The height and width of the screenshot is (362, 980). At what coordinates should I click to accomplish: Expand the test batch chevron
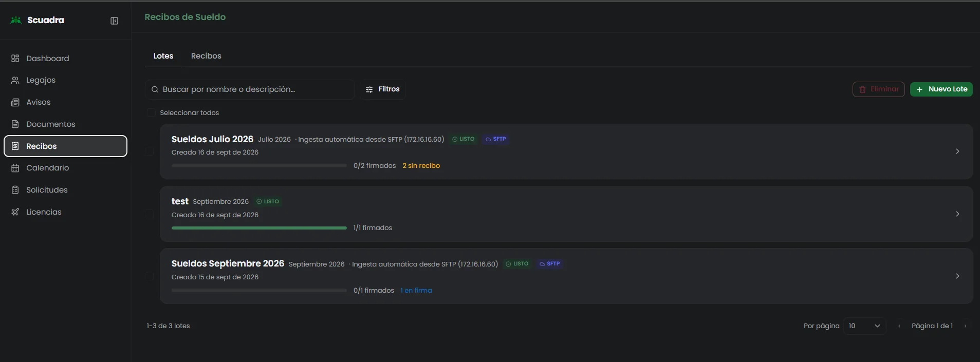[x=957, y=214]
